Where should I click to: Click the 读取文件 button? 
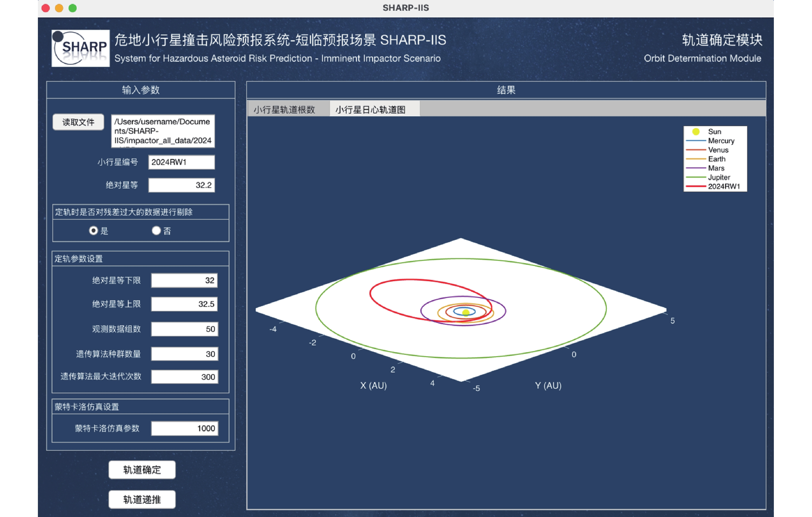point(78,122)
